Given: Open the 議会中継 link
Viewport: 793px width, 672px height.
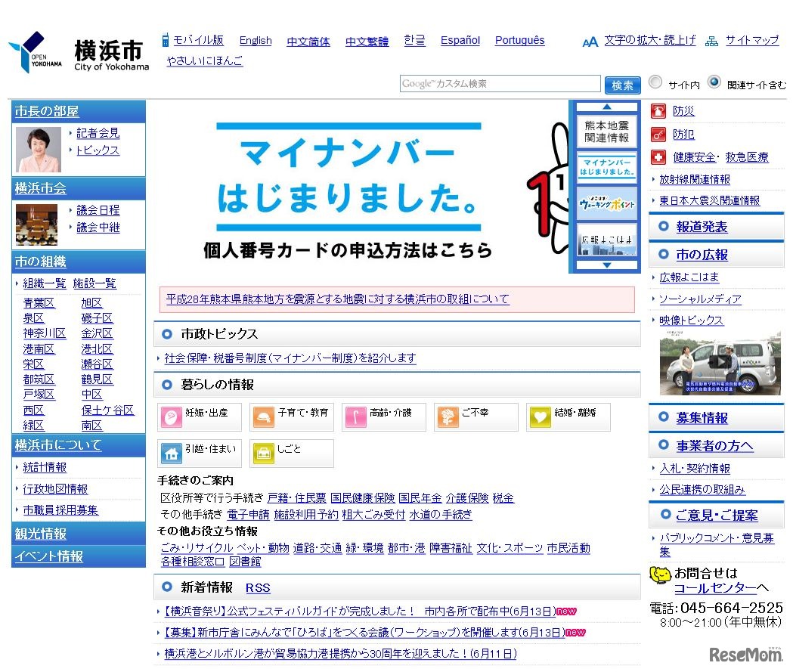Looking at the screenshot, I should (x=98, y=228).
